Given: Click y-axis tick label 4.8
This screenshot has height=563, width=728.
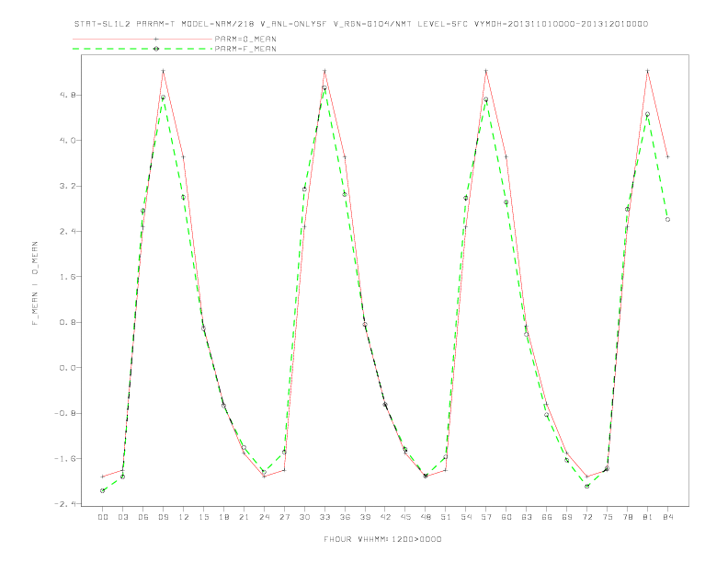Looking at the screenshot, I should [x=67, y=96].
